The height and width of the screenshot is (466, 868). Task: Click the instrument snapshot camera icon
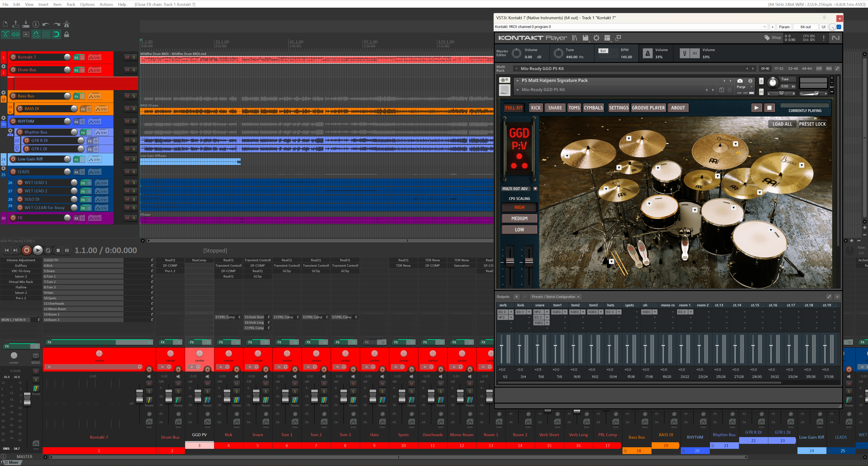[x=740, y=81]
